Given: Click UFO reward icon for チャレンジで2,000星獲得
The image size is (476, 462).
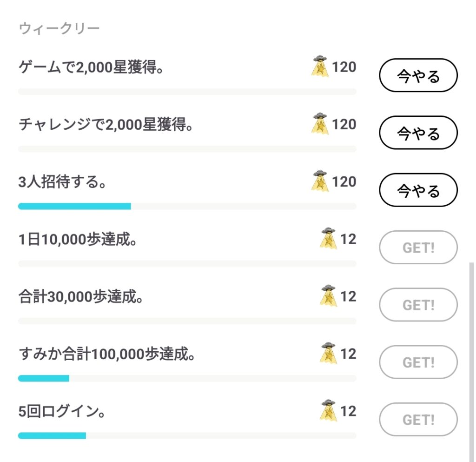Looking at the screenshot, I should click(319, 123).
